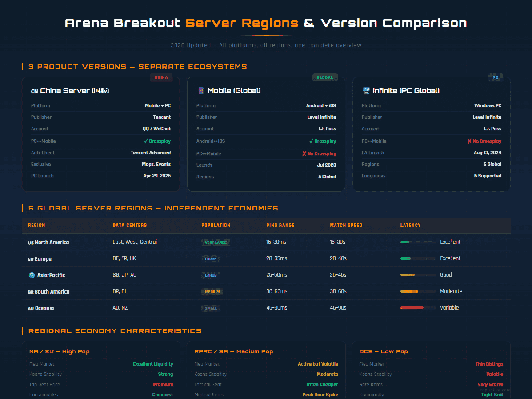Click the MATCH SPEED column header

click(346, 225)
